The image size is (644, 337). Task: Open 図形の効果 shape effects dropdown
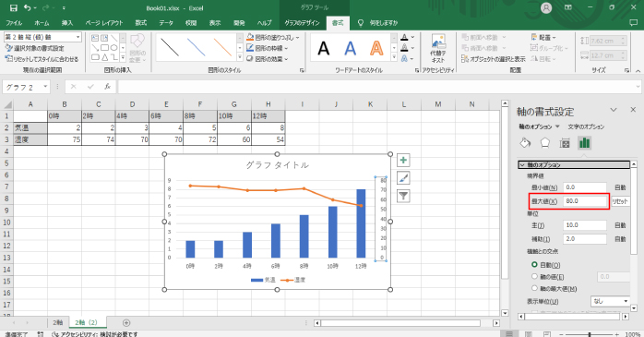tap(286, 59)
